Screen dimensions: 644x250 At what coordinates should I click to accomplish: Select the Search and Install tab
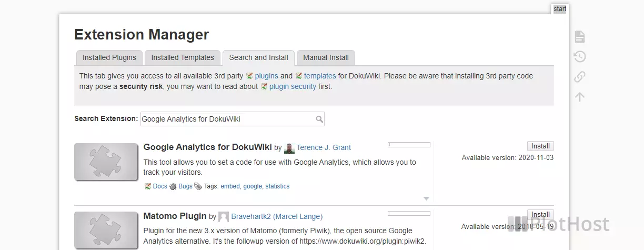click(x=258, y=58)
